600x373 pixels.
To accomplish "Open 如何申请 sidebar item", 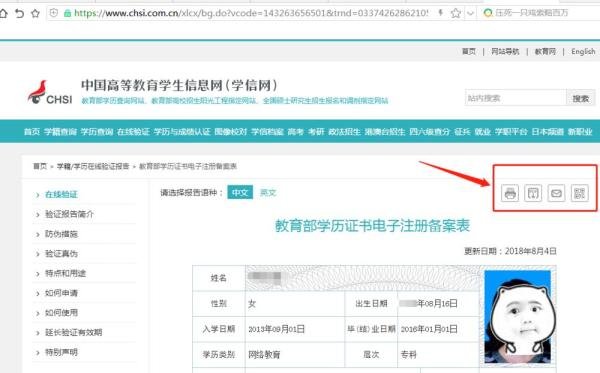I will pyautogui.click(x=61, y=293).
